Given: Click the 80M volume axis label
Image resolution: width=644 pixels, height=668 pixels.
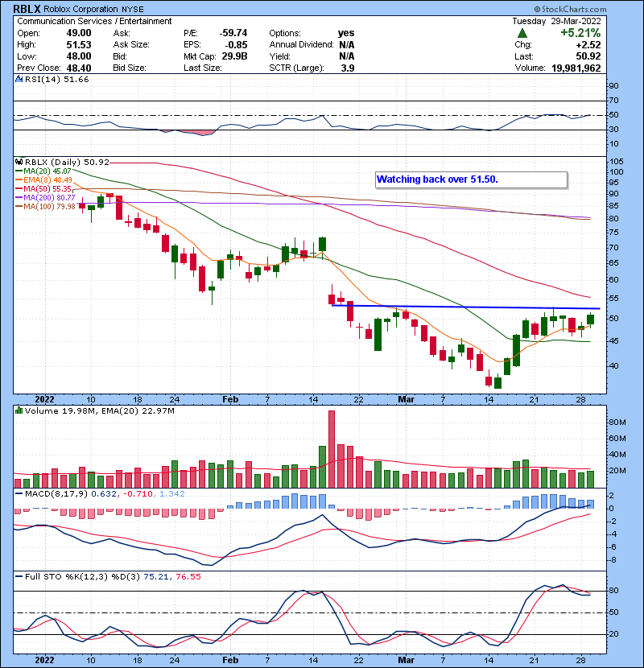Looking at the screenshot, I should tap(617, 423).
